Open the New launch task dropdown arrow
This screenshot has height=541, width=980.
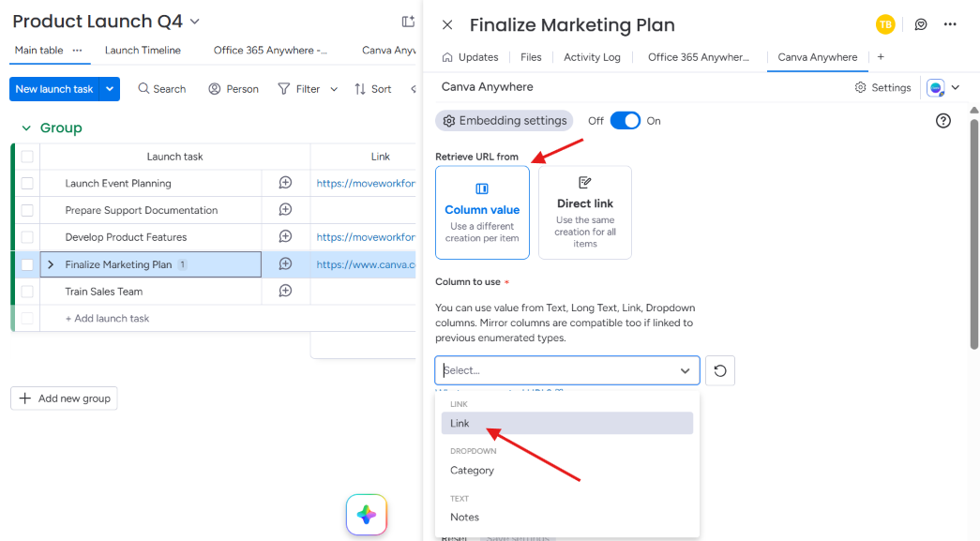[110, 89]
